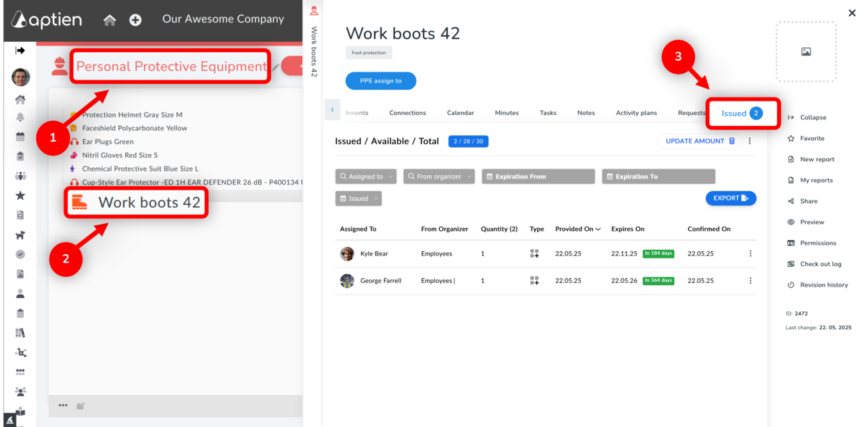Click the three-dot menu beside Update Amount
Screen dimensions: 868x427
tap(750, 142)
